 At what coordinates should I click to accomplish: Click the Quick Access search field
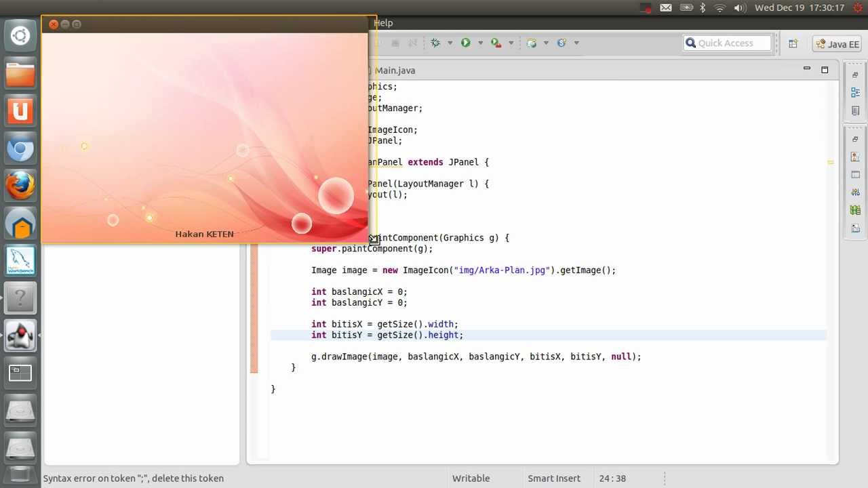click(x=727, y=43)
